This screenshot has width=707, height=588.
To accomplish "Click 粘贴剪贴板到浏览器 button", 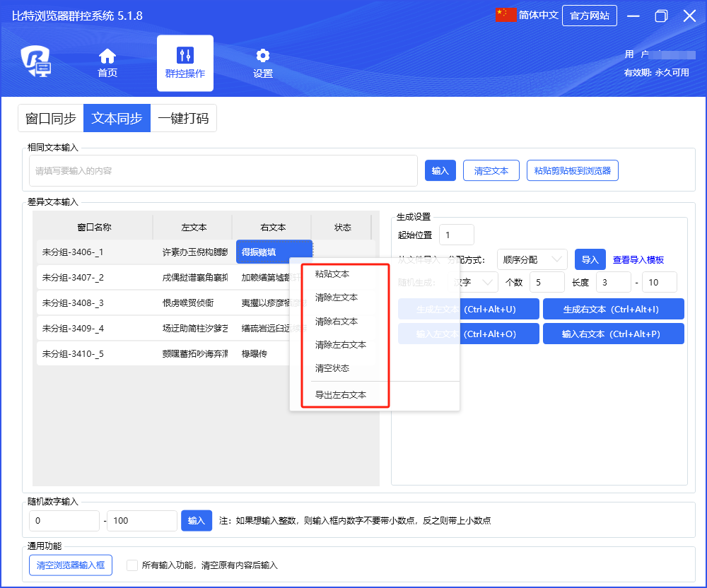I will click(x=573, y=170).
